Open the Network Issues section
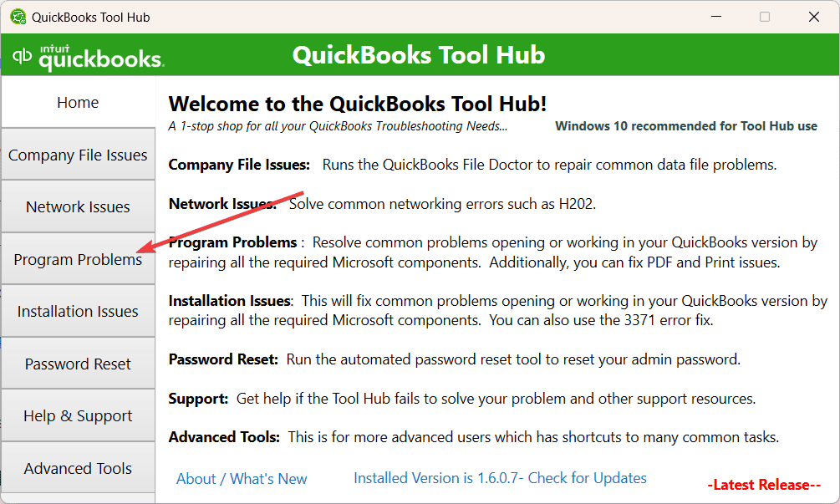The width and height of the screenshot is (840, 504). point(79,206)
